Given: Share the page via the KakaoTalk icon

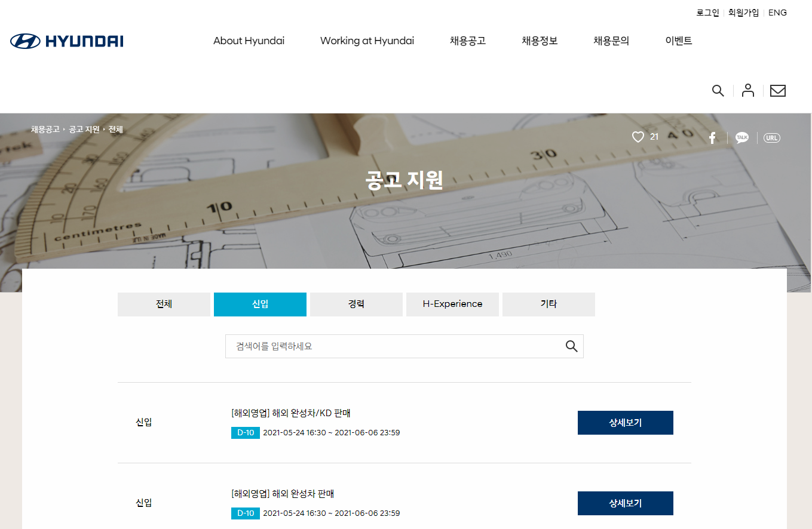Looking at the screenshot, I should [742, 137].
